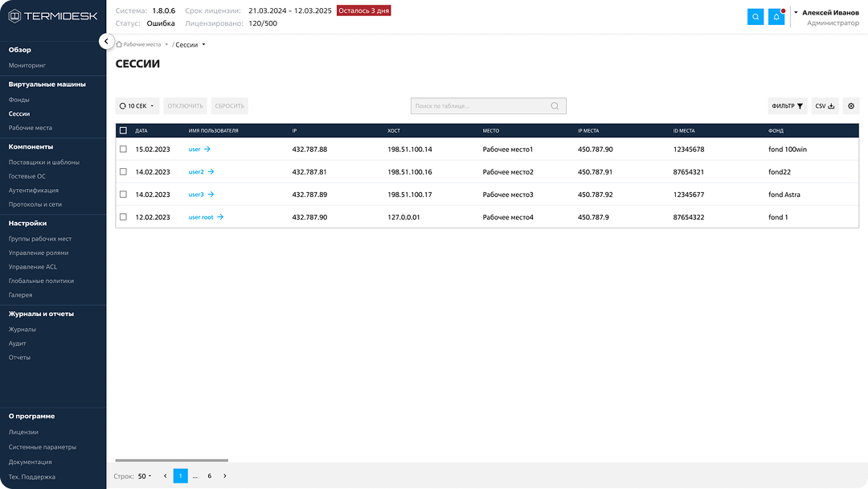Export table via CSV download button
Screen dimensions: 868x489
click(x=825, y=106)
